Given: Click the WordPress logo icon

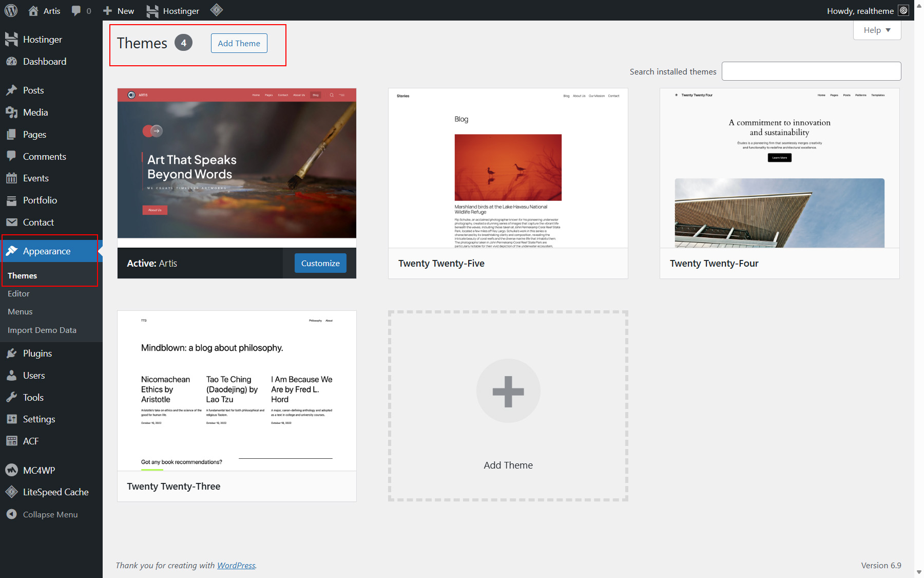Looking at the screenshot, I should tap(11, 10).
